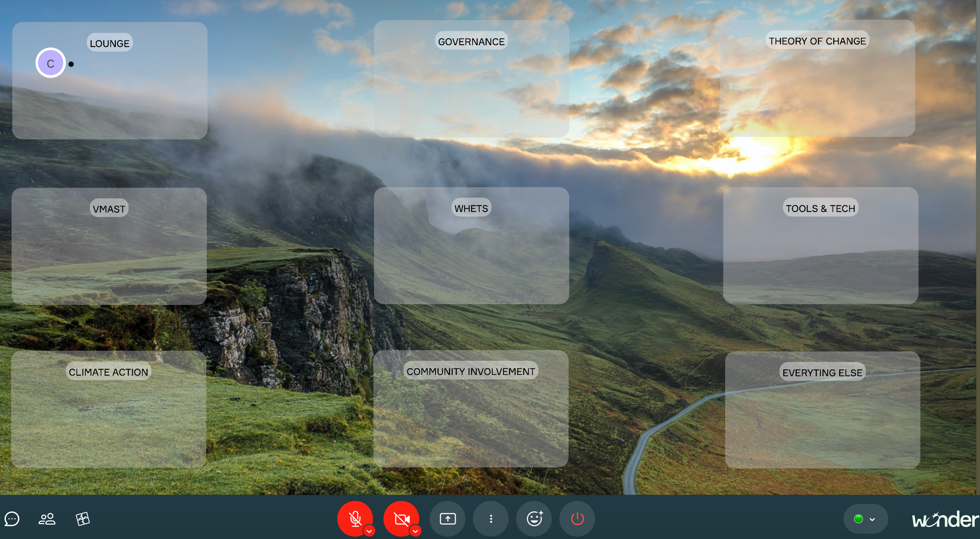
Task: Click the THEORY OF CHANGE room label
Action: click(817, 41)
